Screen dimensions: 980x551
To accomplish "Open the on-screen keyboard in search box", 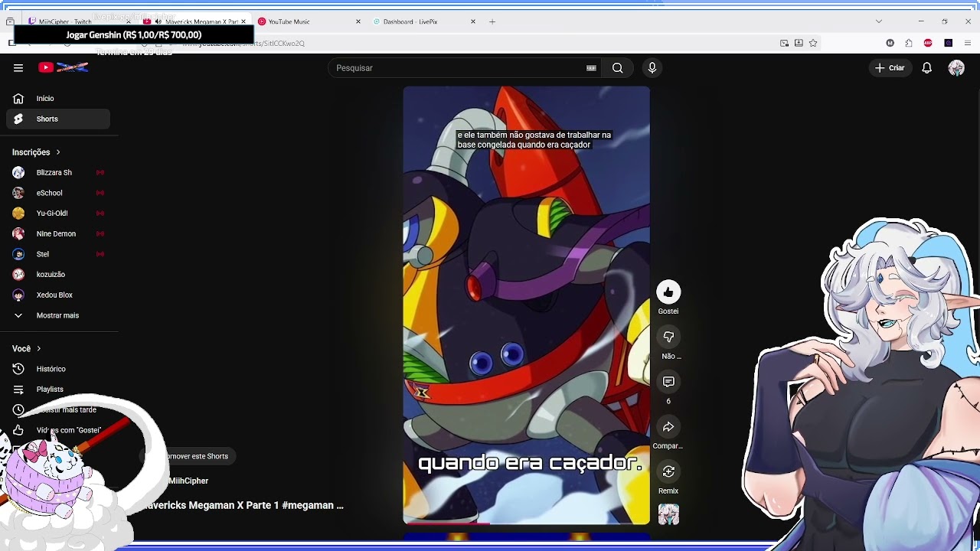I will [x=591, y=68].
